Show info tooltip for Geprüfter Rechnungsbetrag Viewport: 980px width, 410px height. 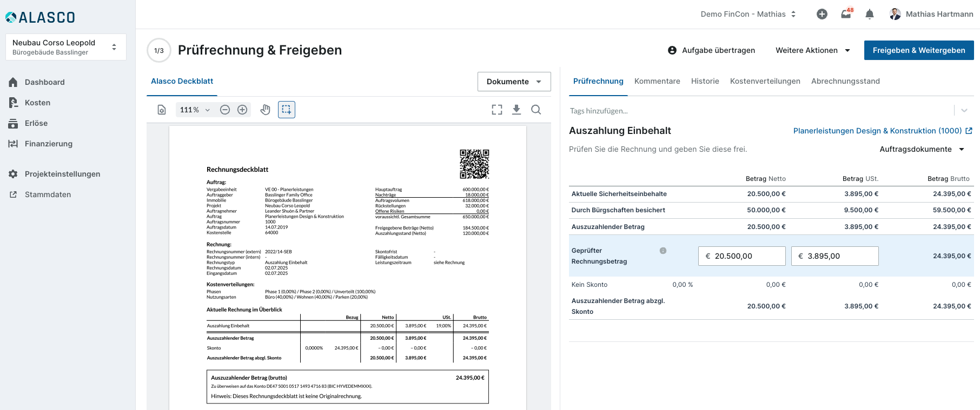point(663,251)
